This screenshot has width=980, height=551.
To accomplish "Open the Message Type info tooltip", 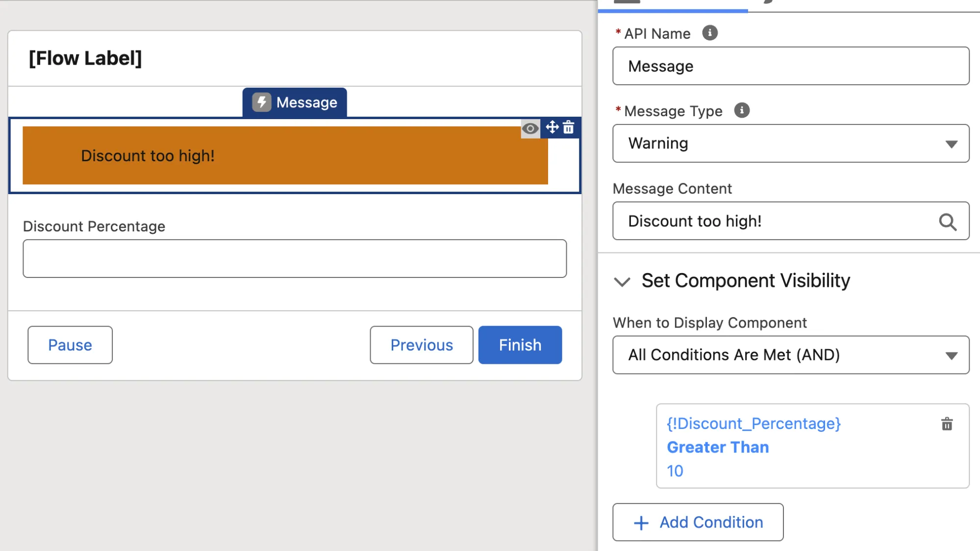I will [742, 110].
